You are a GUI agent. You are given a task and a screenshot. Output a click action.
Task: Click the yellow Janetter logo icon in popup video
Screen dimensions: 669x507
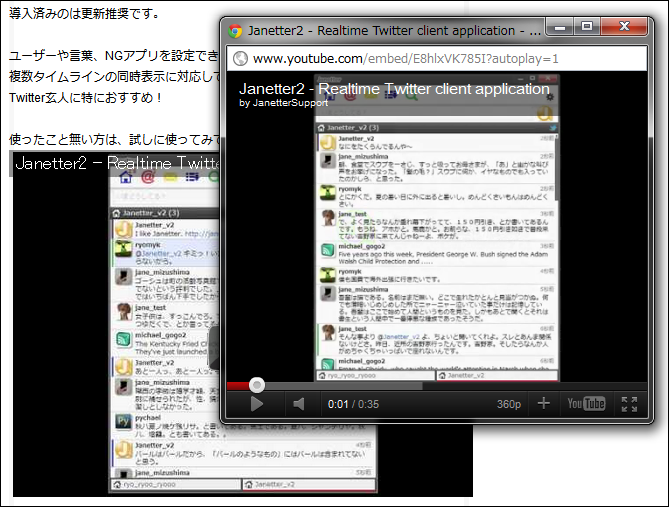click(545, 113)
